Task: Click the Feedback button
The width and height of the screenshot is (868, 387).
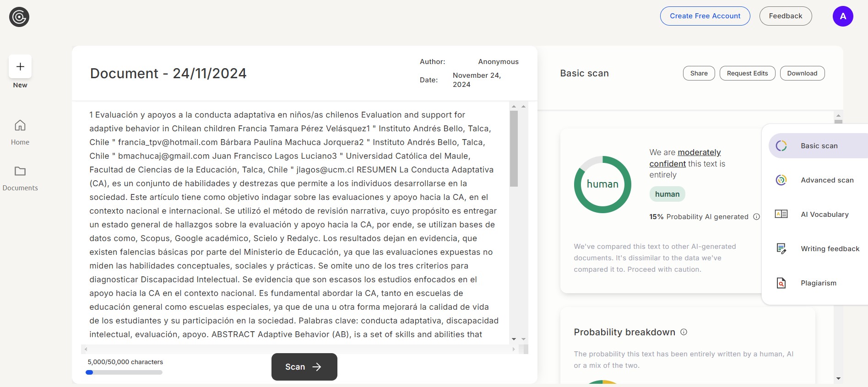Action: (x=786, y=16)
